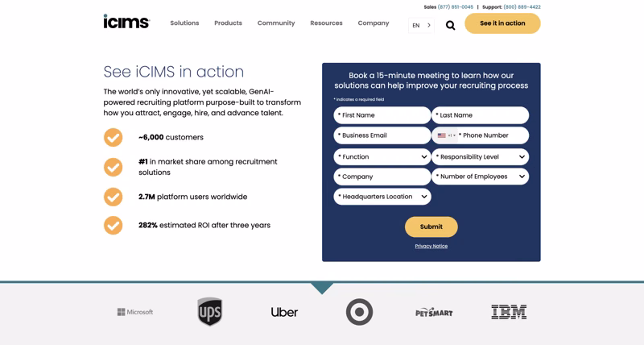Open the Company menu
644x345 pixels.
pyautogui.click(x=374, y=23)
